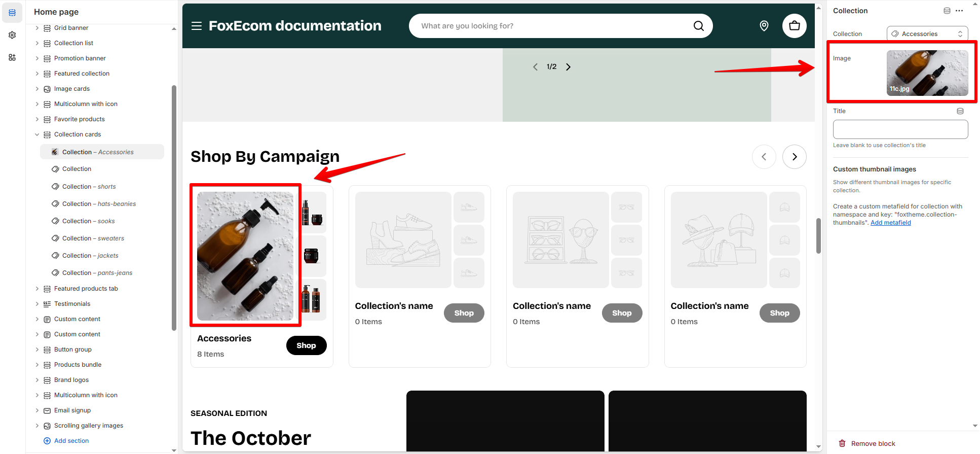Click Remove block button
Image resolution: width=980 pixels, height=454 pixels.
[867, 443]
